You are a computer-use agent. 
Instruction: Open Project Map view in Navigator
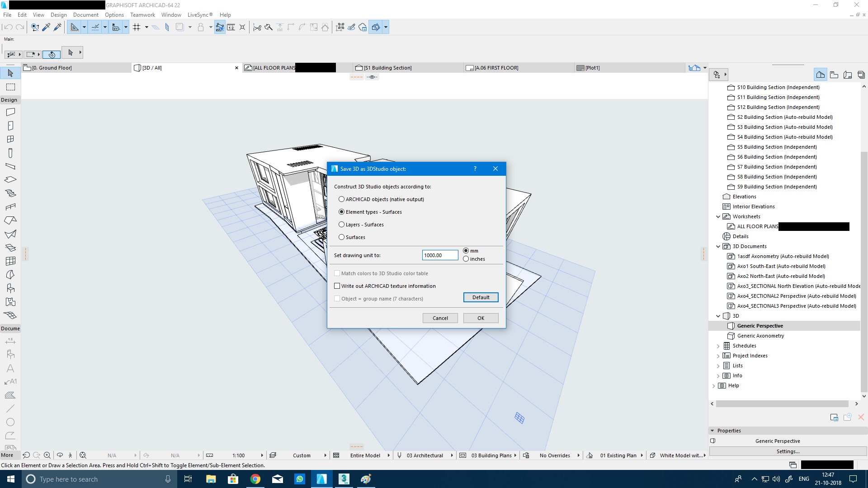pyautogui.click(x=820, y=75)
